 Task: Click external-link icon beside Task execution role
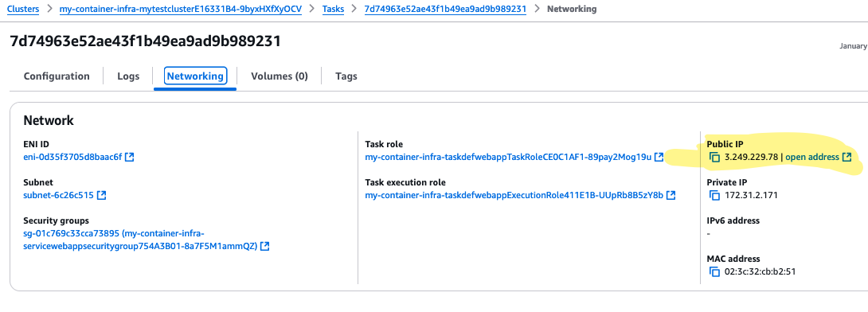(x=671, y=195)
